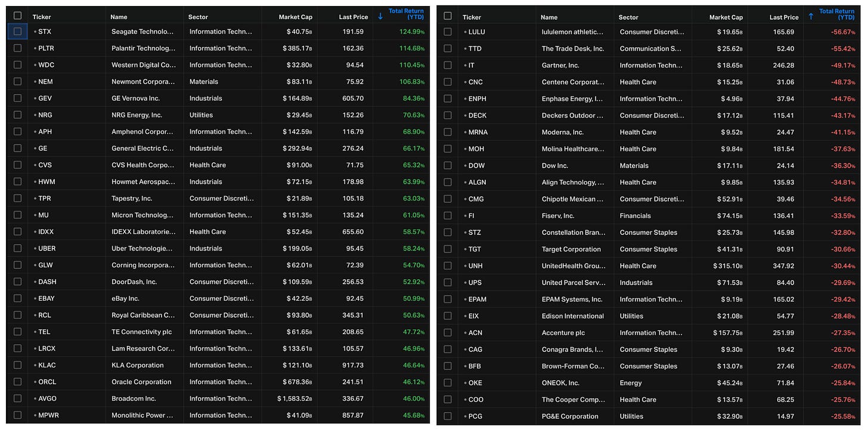Click the UPS ticker cell

pyautogui.click(x=475, y=282)
